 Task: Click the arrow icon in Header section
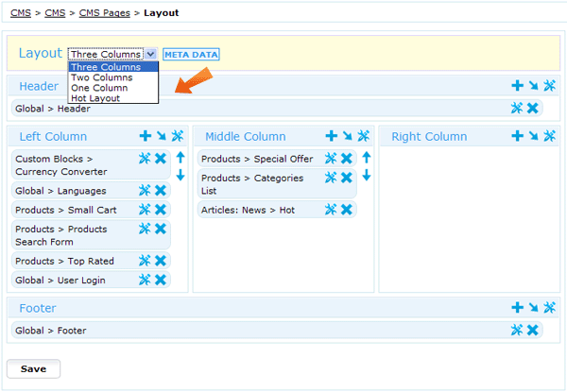point(533,86)
